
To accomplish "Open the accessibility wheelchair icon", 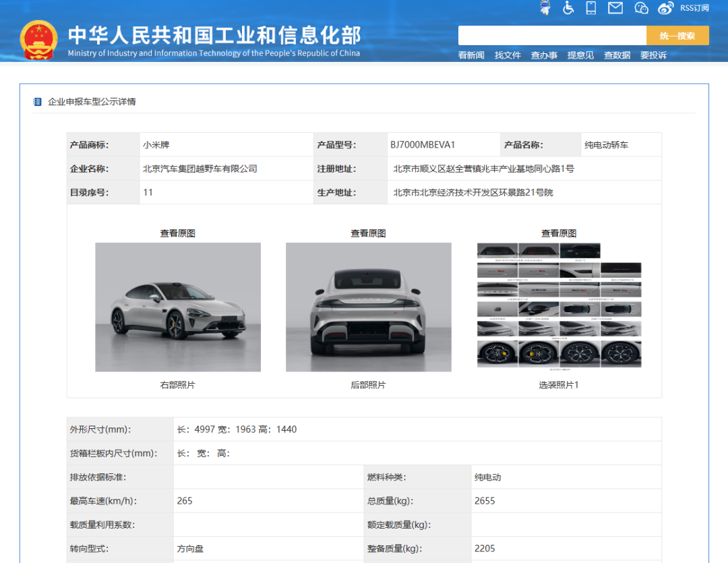I will (x=568, y=8).
